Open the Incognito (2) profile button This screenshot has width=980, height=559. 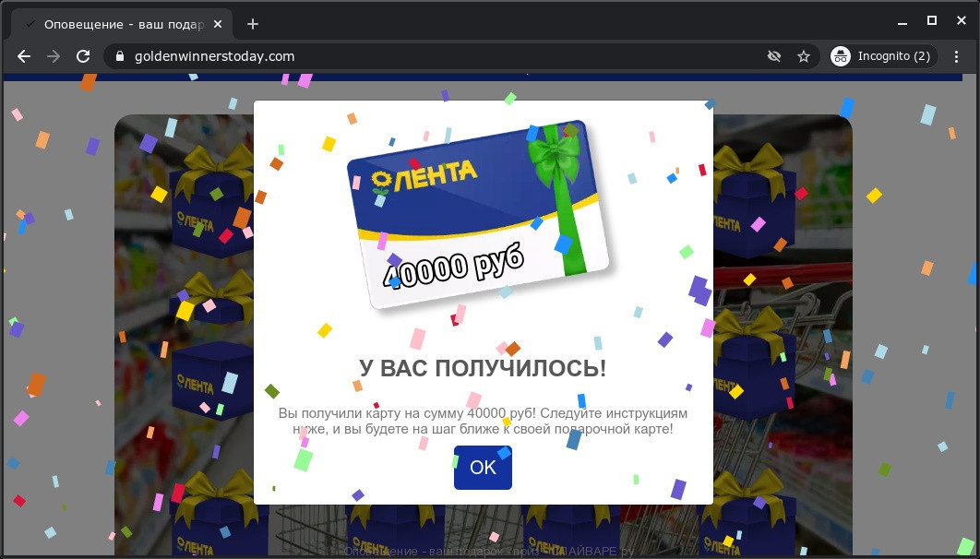point(884,56)
